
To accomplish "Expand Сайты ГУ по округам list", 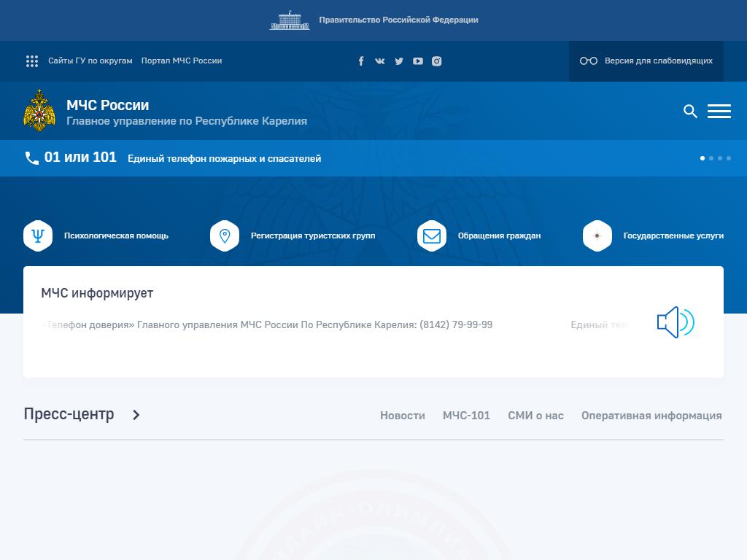I will pos(80,61).
